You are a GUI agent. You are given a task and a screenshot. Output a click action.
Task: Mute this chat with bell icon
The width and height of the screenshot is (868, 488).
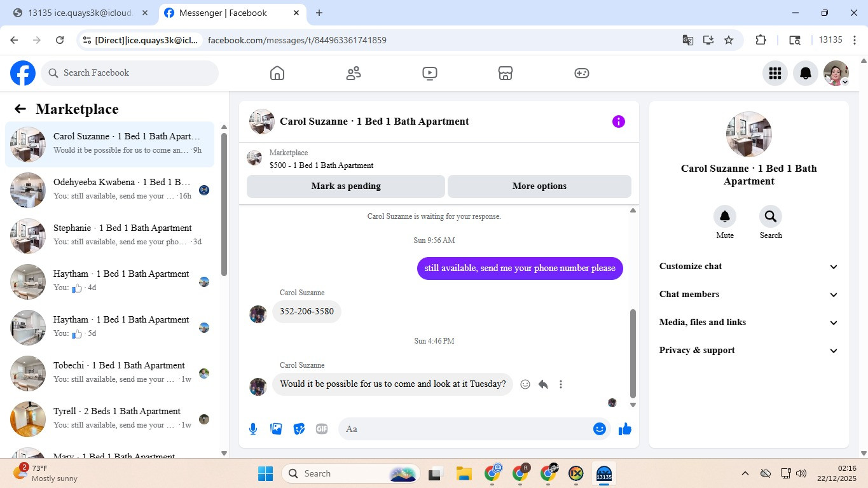click(725, 217)
